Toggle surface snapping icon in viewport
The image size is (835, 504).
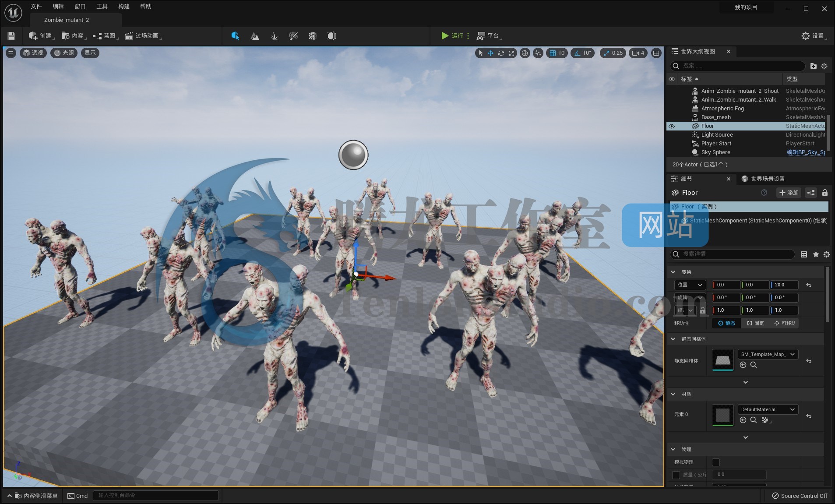(538, 53)
